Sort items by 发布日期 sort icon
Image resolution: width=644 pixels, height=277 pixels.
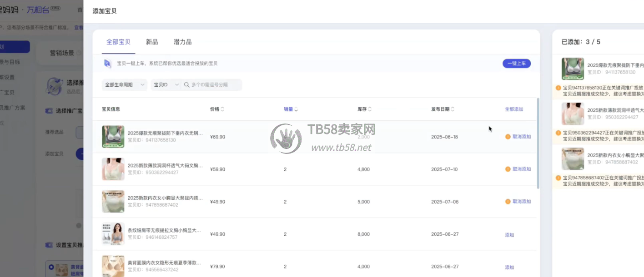pos(453,109)
